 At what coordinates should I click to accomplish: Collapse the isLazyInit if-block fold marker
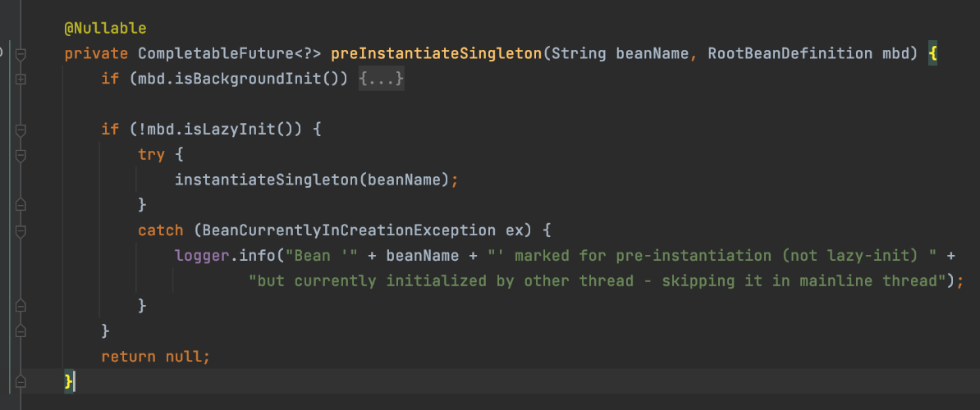tap(21, 130)
